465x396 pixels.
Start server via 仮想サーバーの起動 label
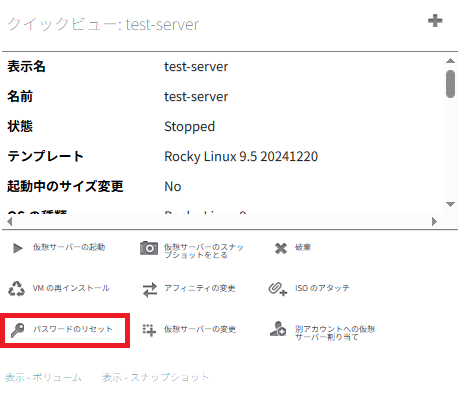[x=69, y=247]
